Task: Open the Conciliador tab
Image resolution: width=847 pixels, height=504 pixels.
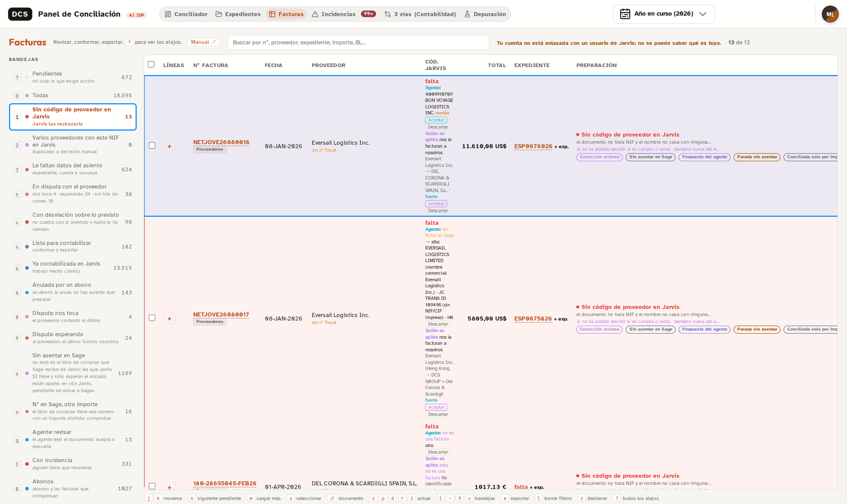Action: (186, 14)
